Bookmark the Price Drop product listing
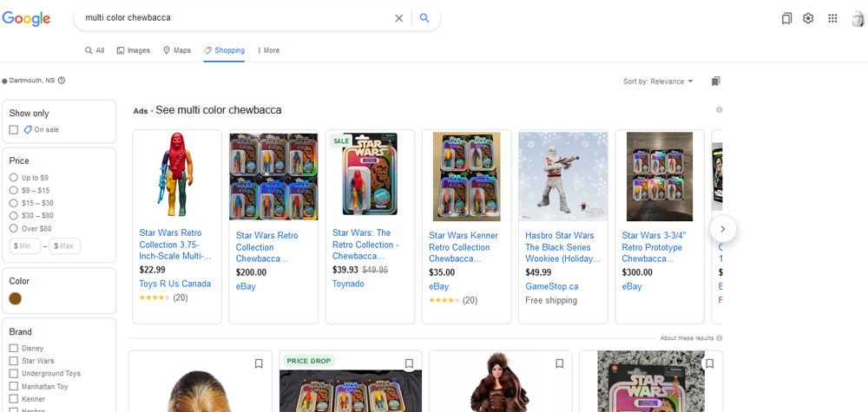 click(x=409, y=363)
